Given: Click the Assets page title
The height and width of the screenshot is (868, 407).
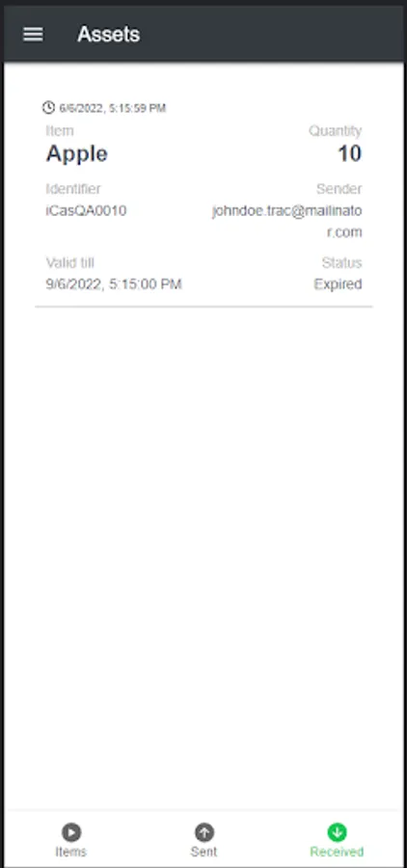Looking at the screenshot, I should point(109,35).
